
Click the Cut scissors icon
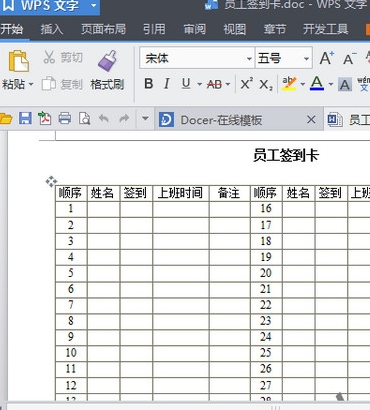(49, 57)
